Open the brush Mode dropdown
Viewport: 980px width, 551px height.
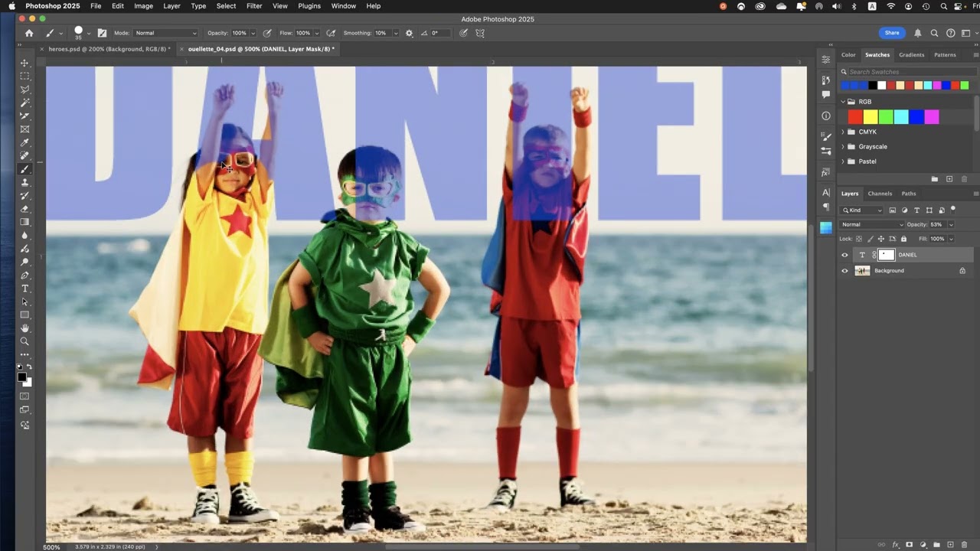(166, 33)
